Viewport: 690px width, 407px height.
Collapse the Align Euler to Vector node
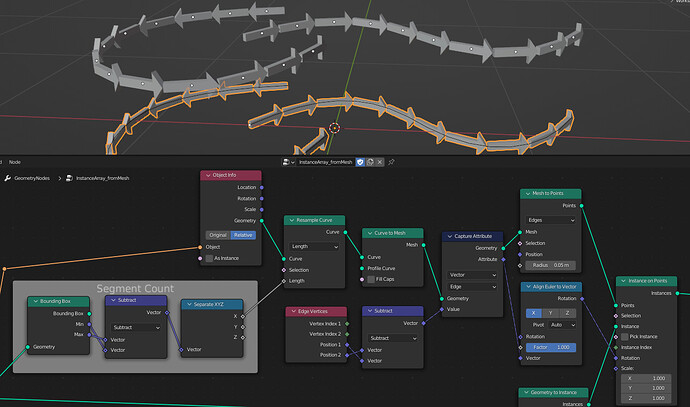coord(528,286)
